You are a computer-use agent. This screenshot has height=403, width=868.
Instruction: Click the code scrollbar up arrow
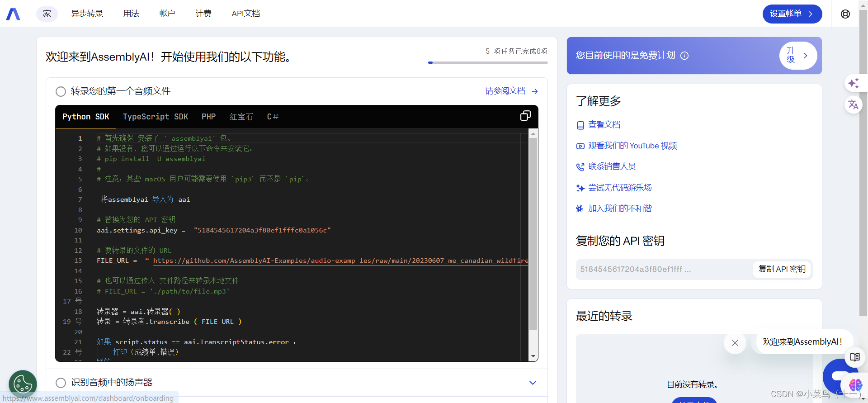(533, 133)
